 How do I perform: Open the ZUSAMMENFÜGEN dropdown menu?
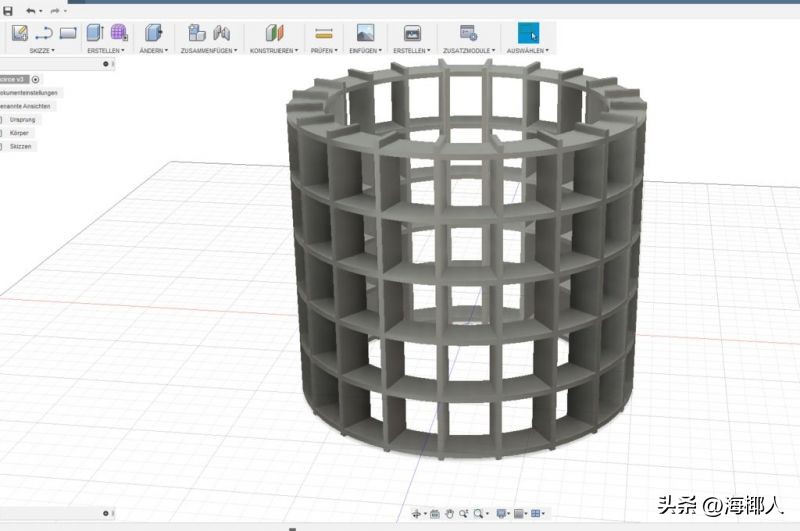coord(207,50)
